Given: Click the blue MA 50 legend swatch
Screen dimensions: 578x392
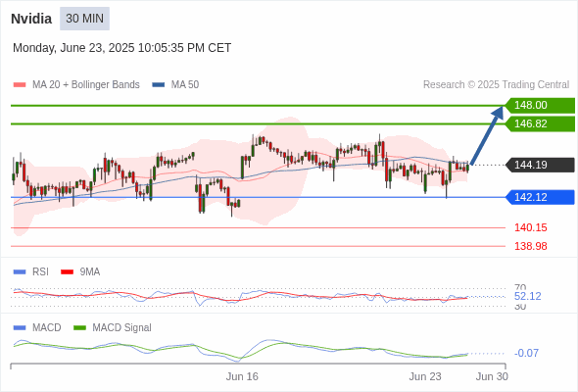Looking at the screenshot, I should click(x=158, y=85).
